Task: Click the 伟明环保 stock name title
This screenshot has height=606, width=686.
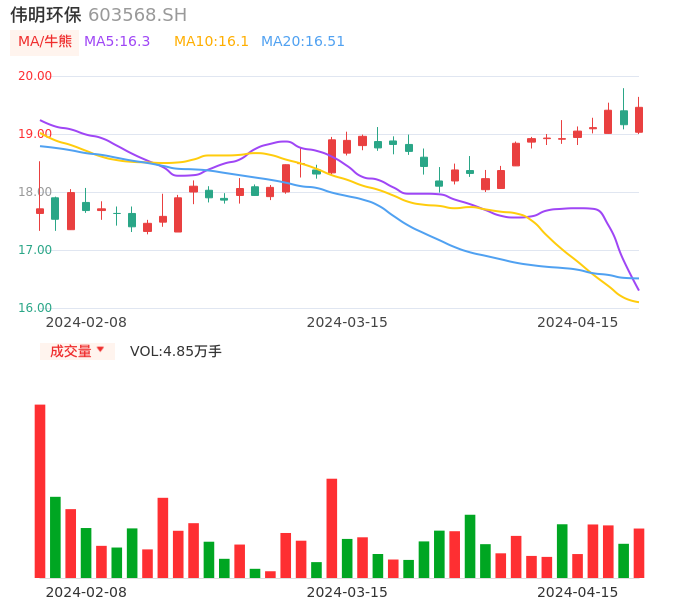Action: point(46,15)
